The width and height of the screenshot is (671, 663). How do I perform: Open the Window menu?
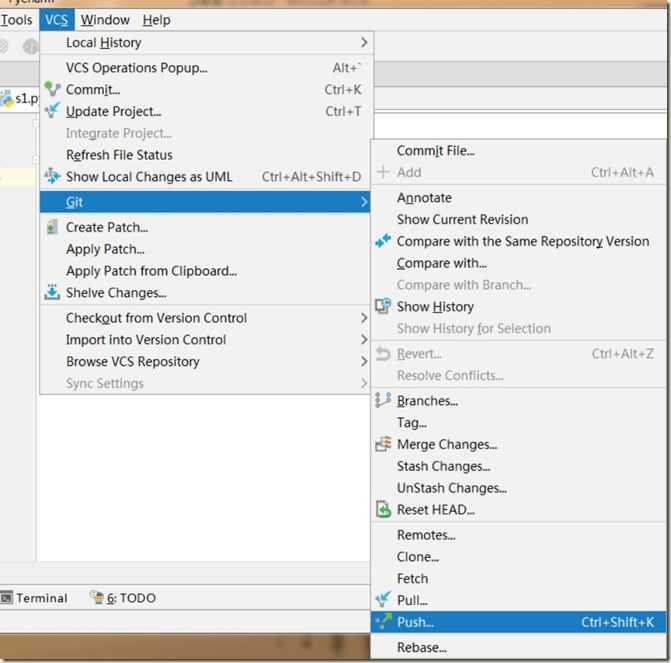(x=105, y=20)
